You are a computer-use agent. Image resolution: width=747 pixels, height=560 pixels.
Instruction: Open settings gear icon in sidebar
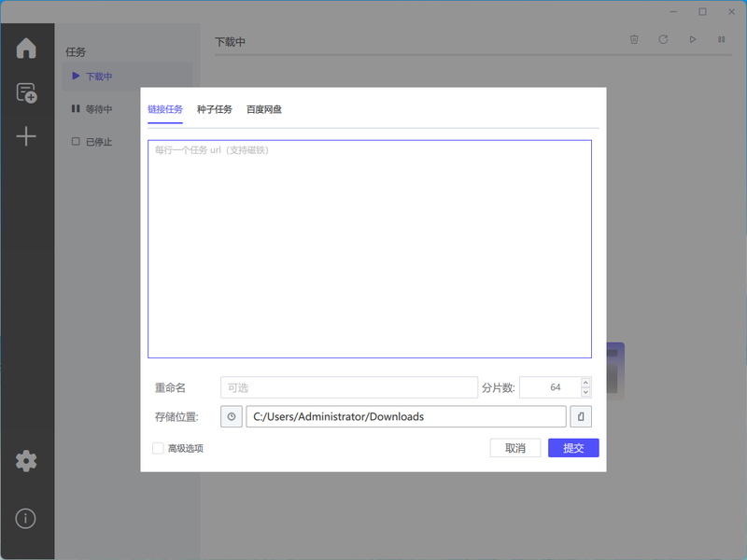pos(26,461)
